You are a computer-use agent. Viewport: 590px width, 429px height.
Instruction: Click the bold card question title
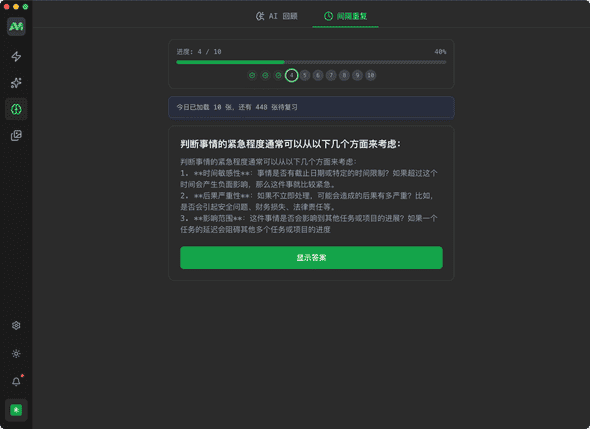tap(290, 144)
